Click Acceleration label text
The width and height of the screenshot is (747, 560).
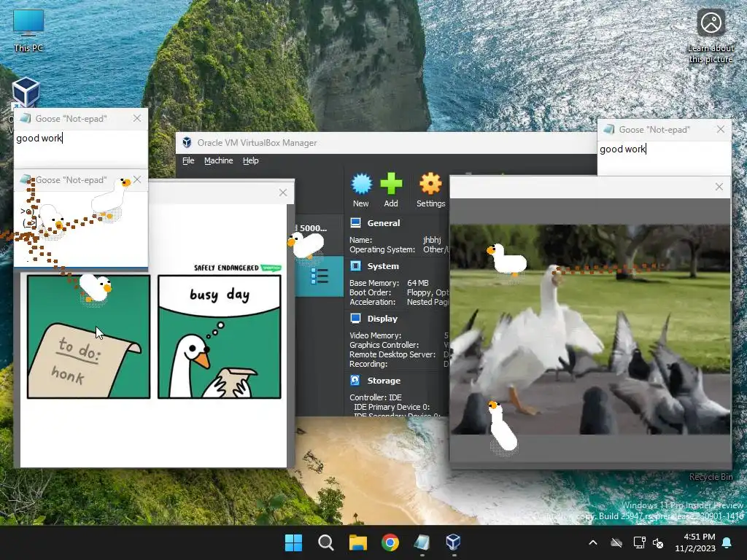pos(373,302)
